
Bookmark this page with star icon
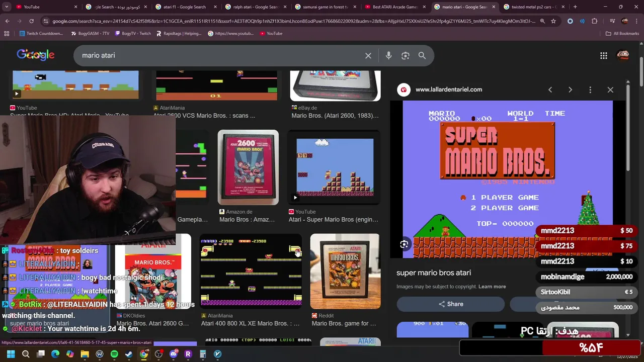[x=553, y=21]
